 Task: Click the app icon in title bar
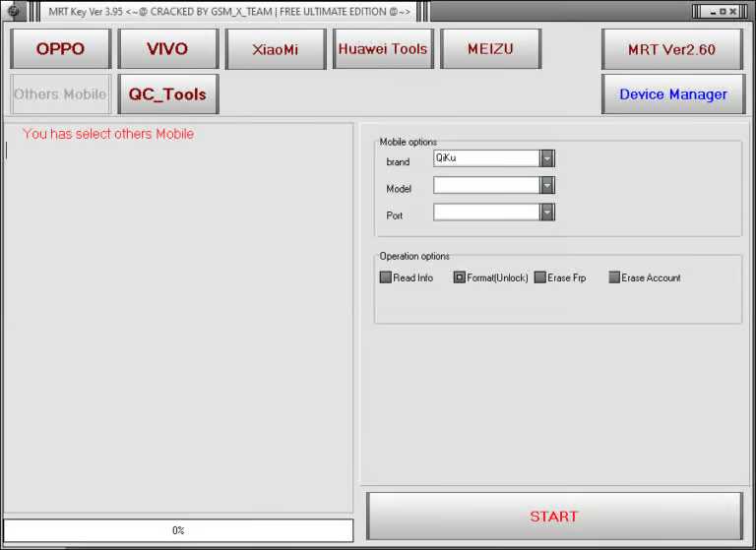13,11
